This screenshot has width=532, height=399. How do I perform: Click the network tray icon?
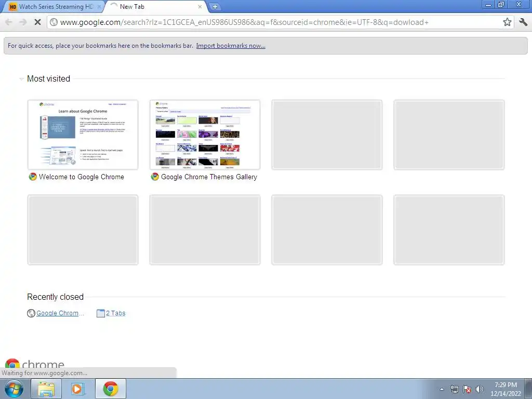tap(454, 389)
